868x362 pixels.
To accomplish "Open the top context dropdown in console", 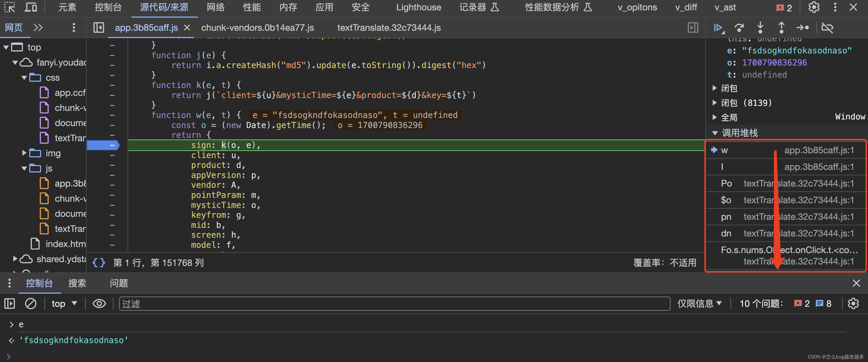I will [x=64, y=304].
